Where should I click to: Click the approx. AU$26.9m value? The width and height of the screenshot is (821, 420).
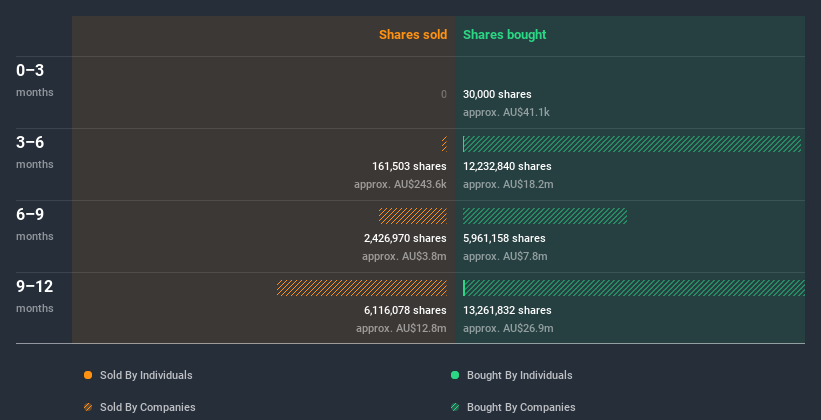tap(508, 328)
